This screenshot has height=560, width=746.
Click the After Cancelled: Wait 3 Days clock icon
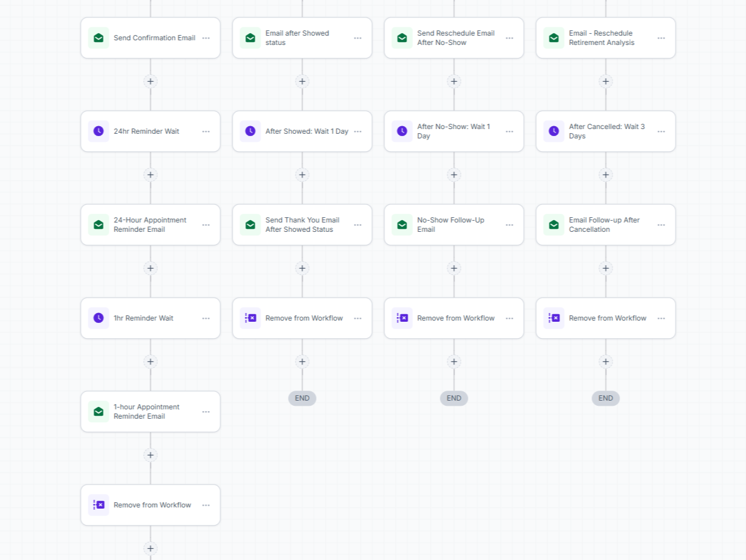coord(554,131)
